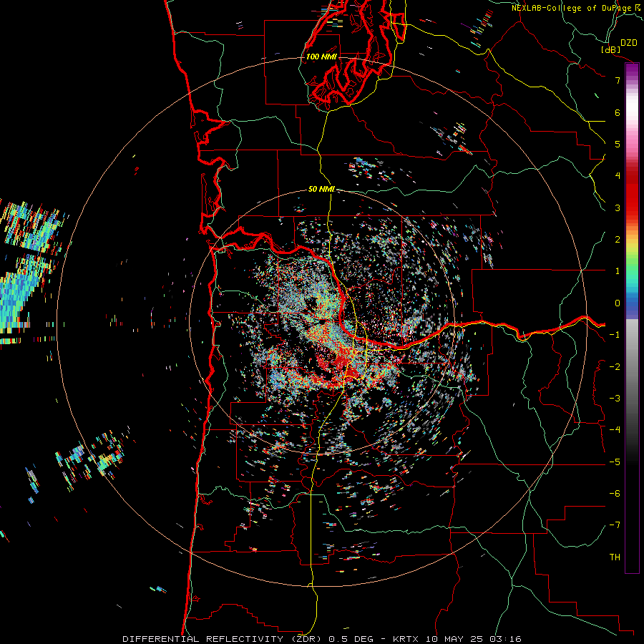This screenshot has height=644, width=644.
Task: Click the -1 value on the dB scale
Action: click(615, 335)
